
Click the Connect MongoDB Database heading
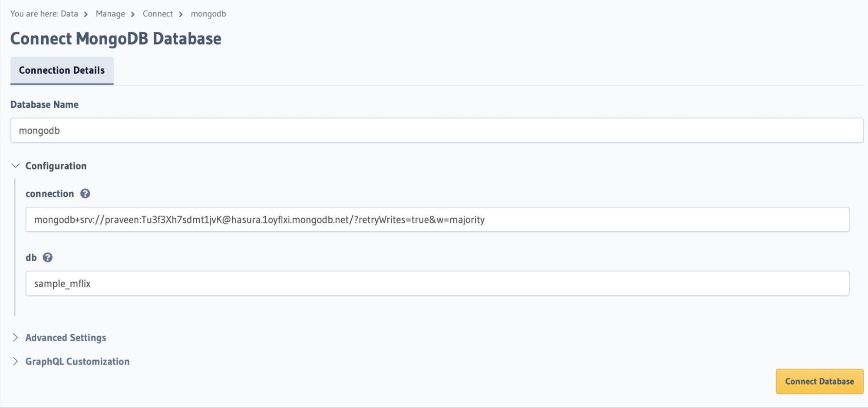pyautogui.click(x=116, y=39)
